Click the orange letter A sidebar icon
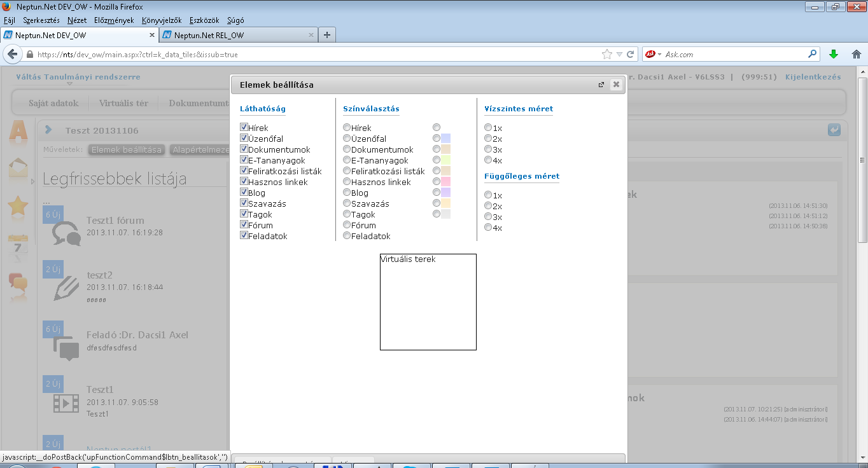This screenshot has height=468, width=868. pyautogui.click(x=18, y=132)
